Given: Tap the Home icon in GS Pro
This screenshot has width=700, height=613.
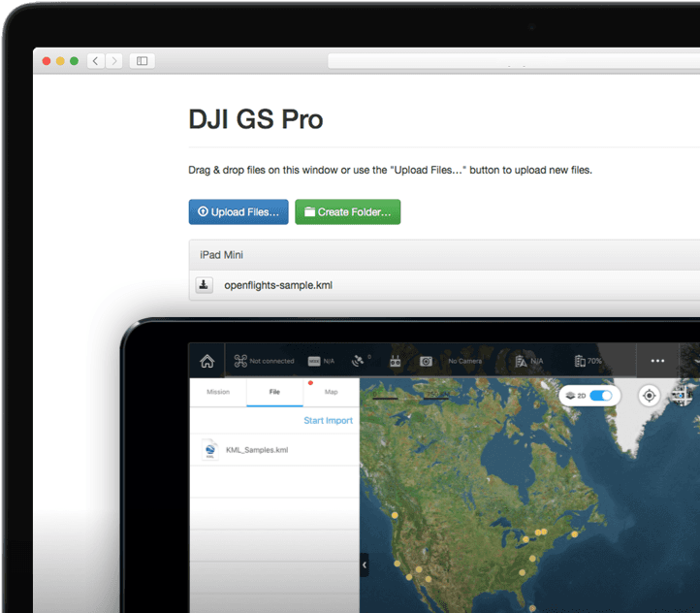Looking at the screenshot, I should [207, 361].
